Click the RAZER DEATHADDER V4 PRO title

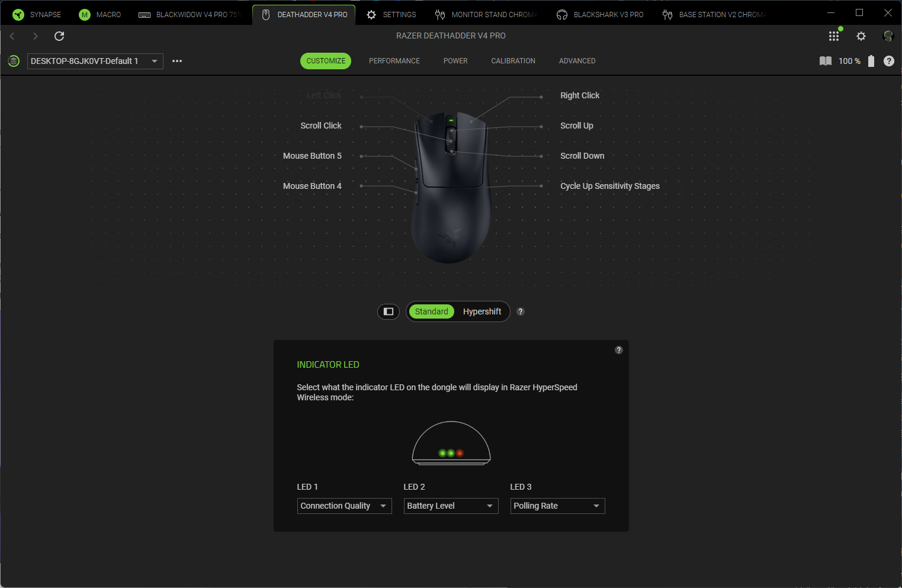[x=451, y=36]
